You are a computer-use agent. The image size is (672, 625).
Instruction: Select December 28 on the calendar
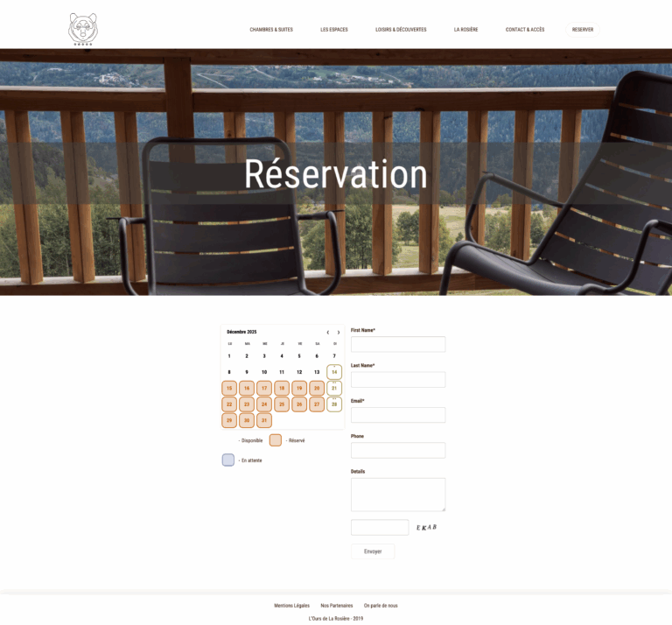(x=334, y=404)
